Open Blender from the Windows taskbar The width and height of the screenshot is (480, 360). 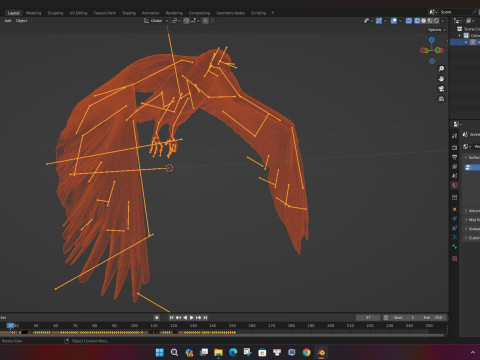coord(321,352)
